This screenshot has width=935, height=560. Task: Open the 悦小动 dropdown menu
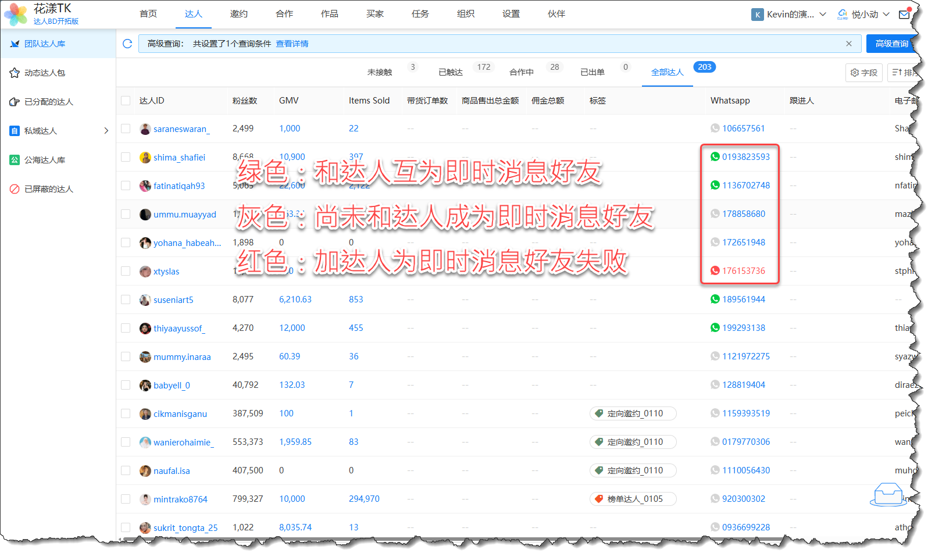click(x=864, y=15)
